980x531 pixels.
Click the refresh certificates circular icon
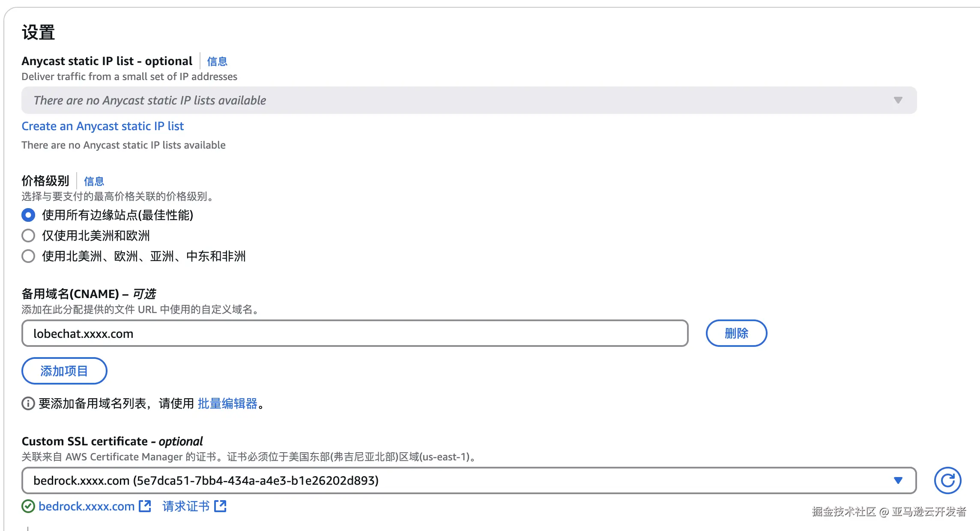coord(947,480)
